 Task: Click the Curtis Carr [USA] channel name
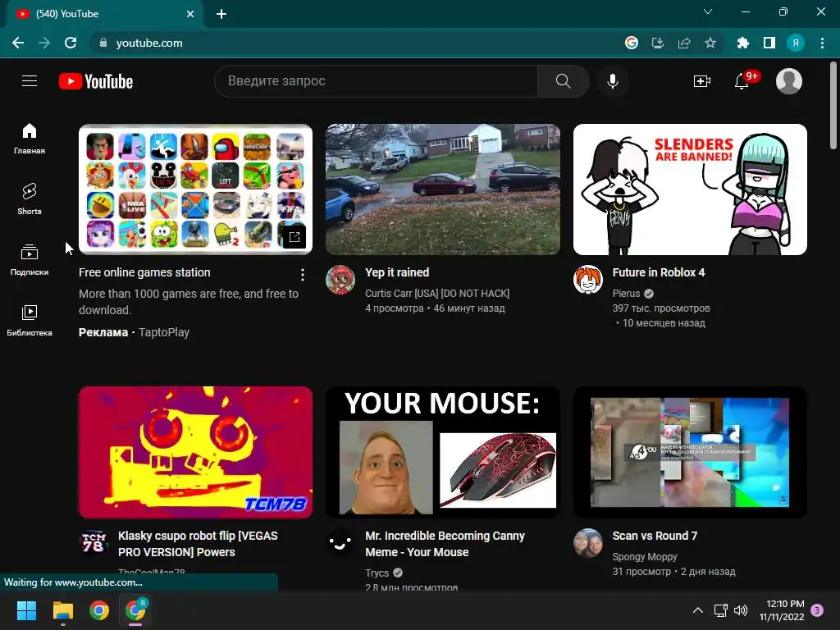tap(437, 293)
